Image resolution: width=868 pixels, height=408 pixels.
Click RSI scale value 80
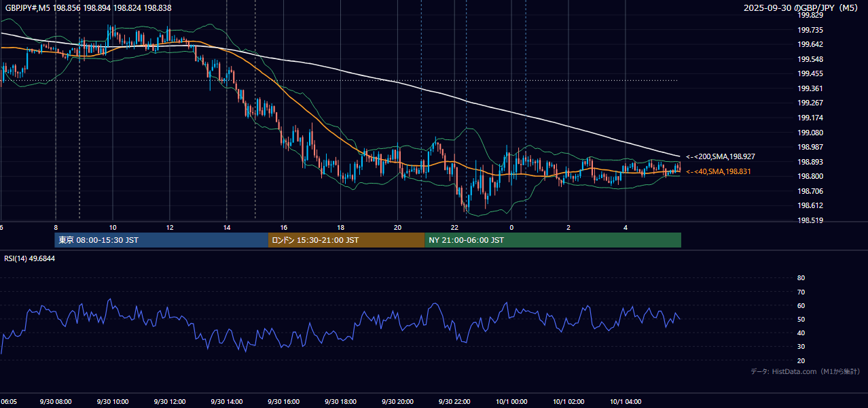801,278
